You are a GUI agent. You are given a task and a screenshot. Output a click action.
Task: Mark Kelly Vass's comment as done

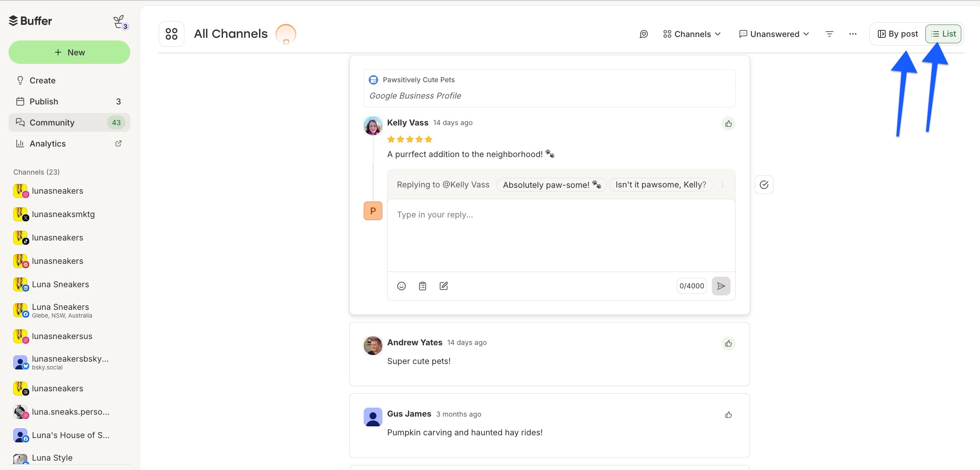764,185
